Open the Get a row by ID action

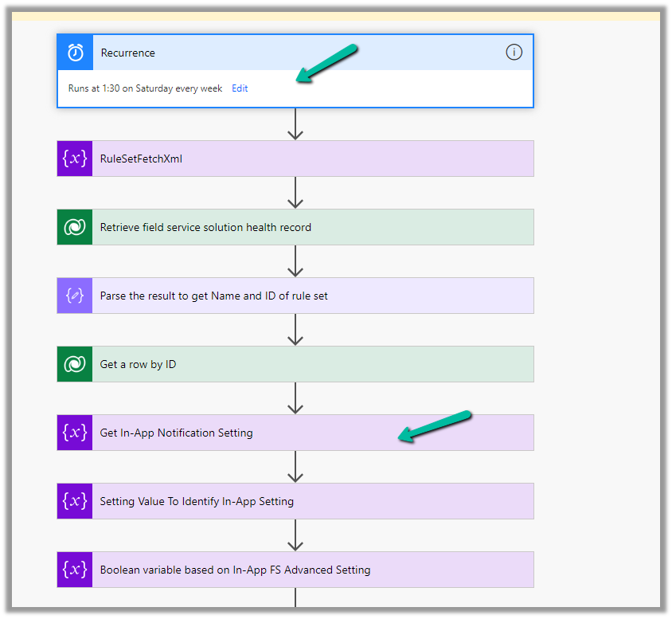coord(311,364)
